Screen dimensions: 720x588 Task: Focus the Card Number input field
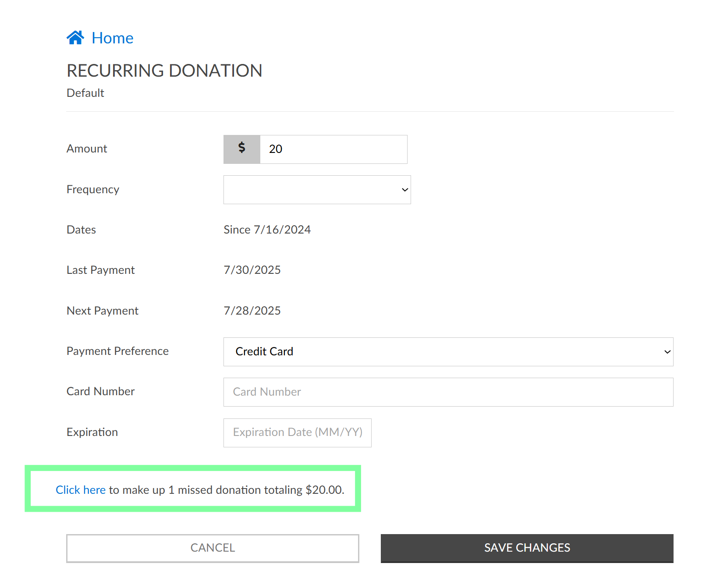tap(448, 392)
